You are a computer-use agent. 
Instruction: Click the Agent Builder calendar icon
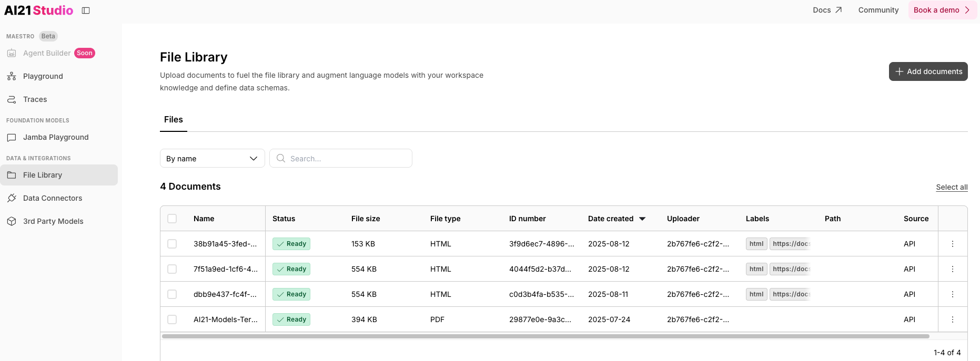click(12, 53)
